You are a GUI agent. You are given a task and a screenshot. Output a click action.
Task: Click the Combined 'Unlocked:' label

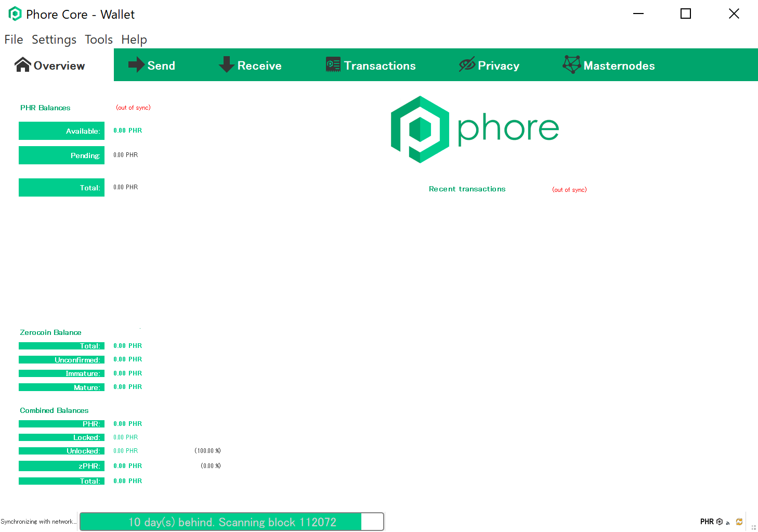click(x=61, y=451)
